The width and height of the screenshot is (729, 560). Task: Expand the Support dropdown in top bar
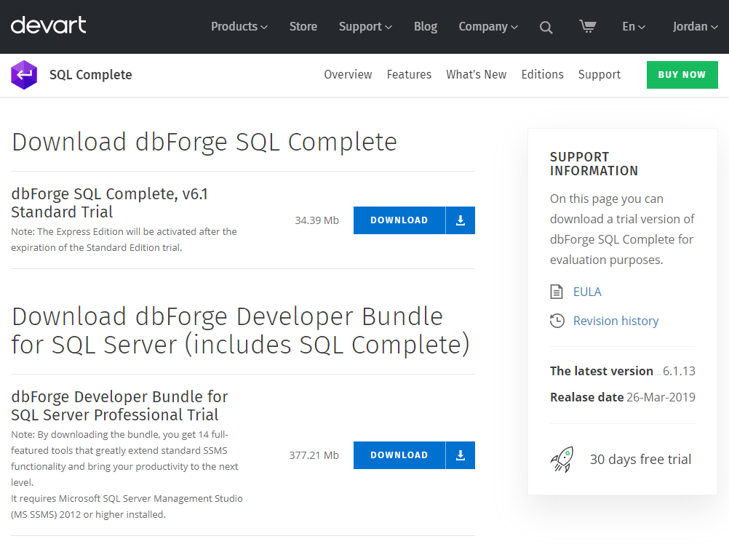365,26
